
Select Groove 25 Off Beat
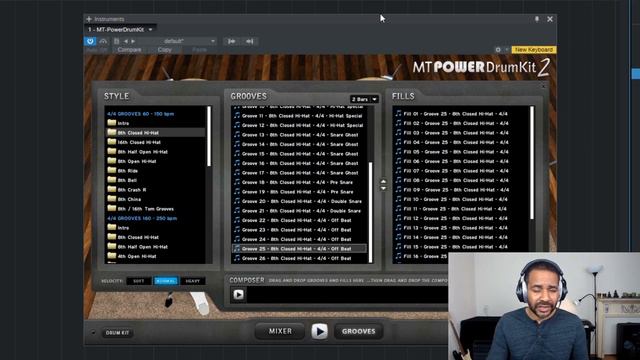pos(299,249)
